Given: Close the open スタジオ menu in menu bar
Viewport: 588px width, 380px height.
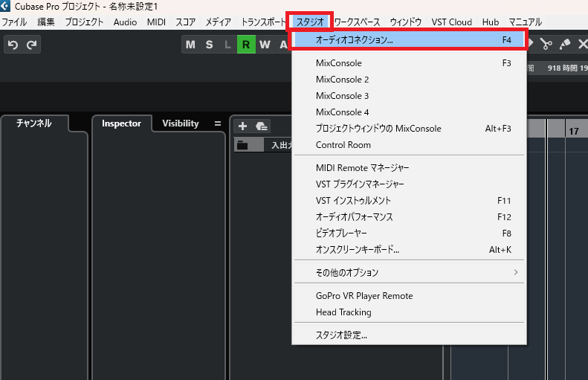Looking at the screenshot, I should (x=310, y=22).
